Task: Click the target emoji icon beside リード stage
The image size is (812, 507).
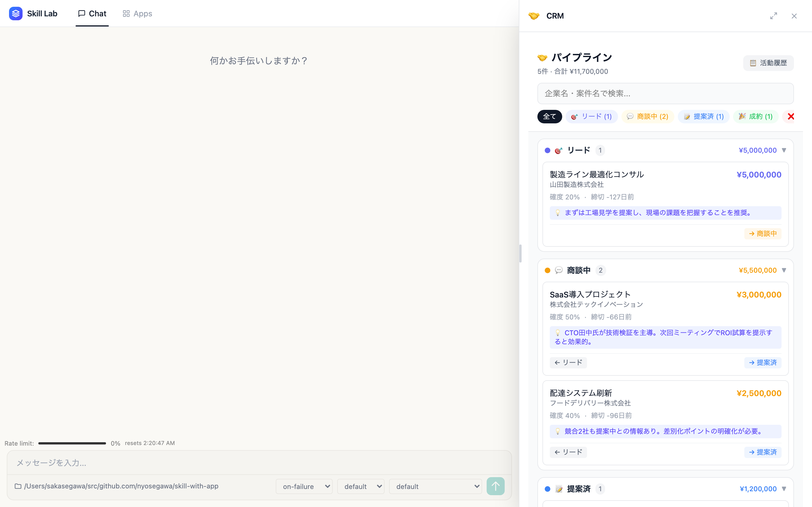Action: coord(558,150)
